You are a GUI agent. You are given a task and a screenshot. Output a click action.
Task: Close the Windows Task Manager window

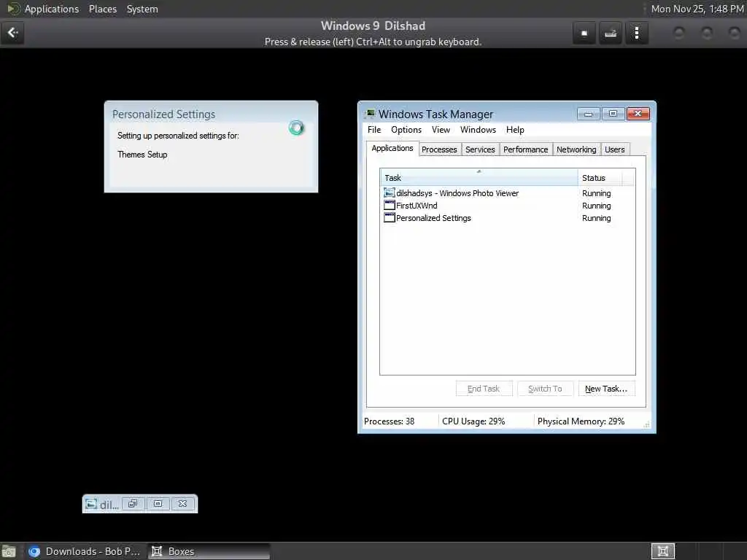point(638,114)
